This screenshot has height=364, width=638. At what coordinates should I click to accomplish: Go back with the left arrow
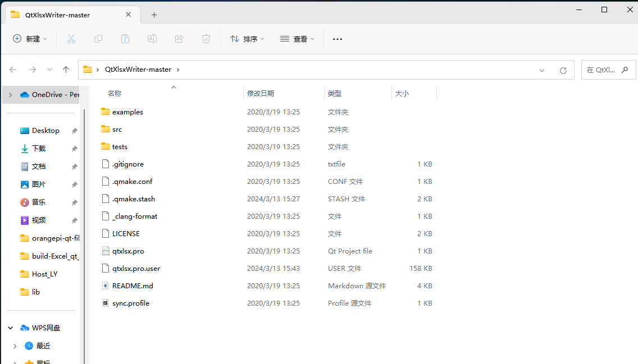[13, 70]
